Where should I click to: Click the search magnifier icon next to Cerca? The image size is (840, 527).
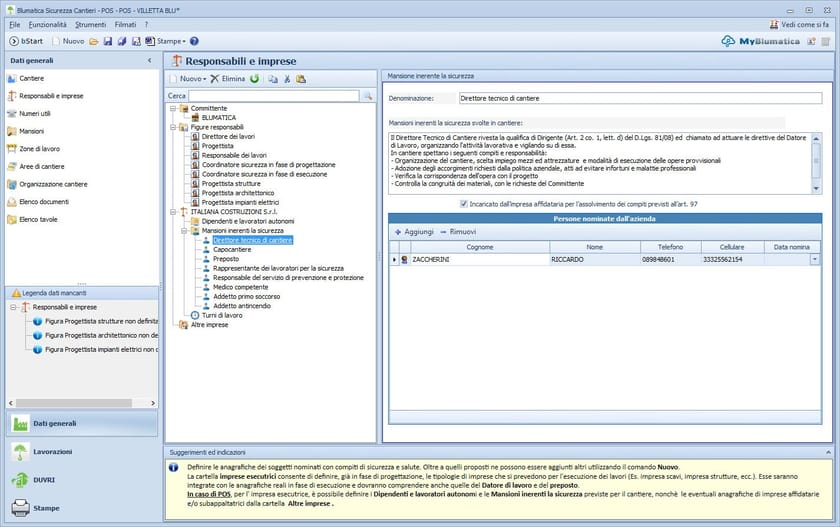coord(367,96)
